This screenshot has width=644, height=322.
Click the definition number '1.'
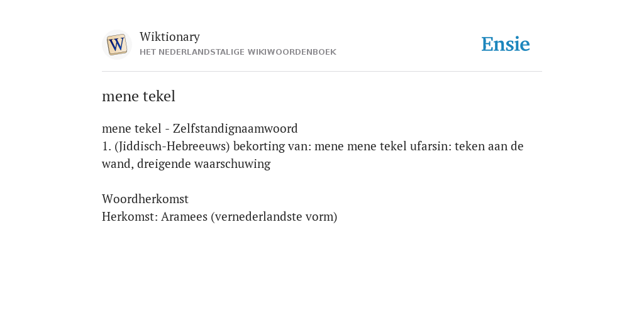coord(106,146)
